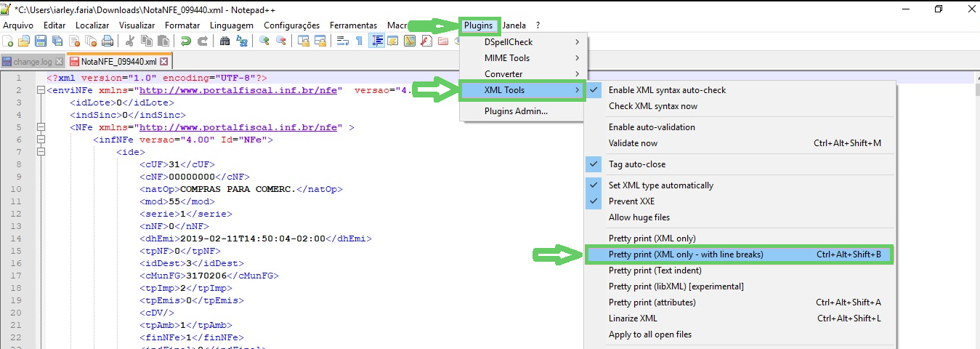Viewport: 980px width, 349px height.
Task: Click the Save All toolbar icon
Action: point(57,41)
